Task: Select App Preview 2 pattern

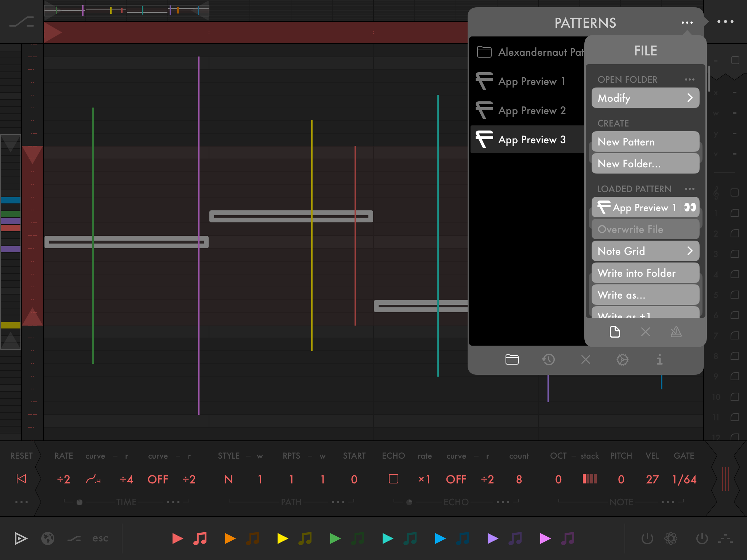Action: (531, 110)
